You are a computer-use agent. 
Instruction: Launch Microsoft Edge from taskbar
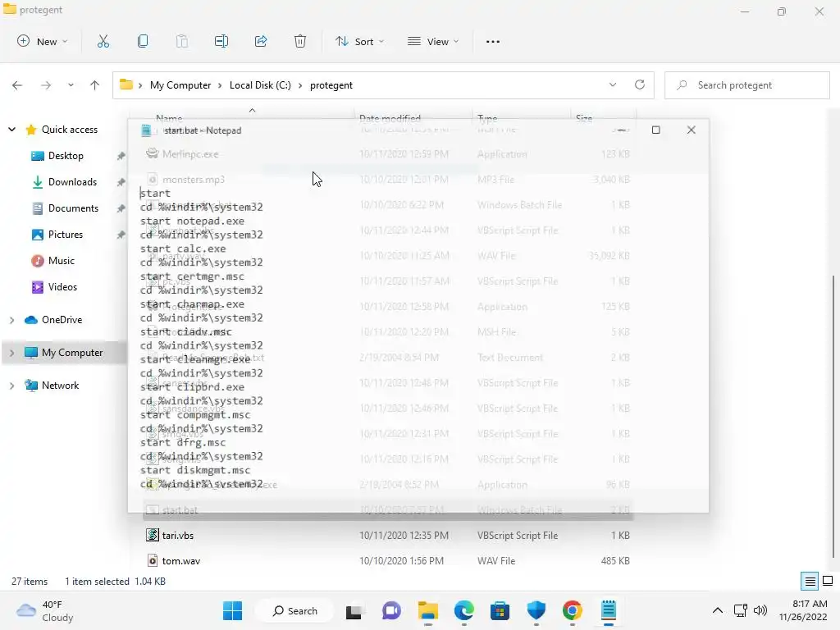click(464, 610)
